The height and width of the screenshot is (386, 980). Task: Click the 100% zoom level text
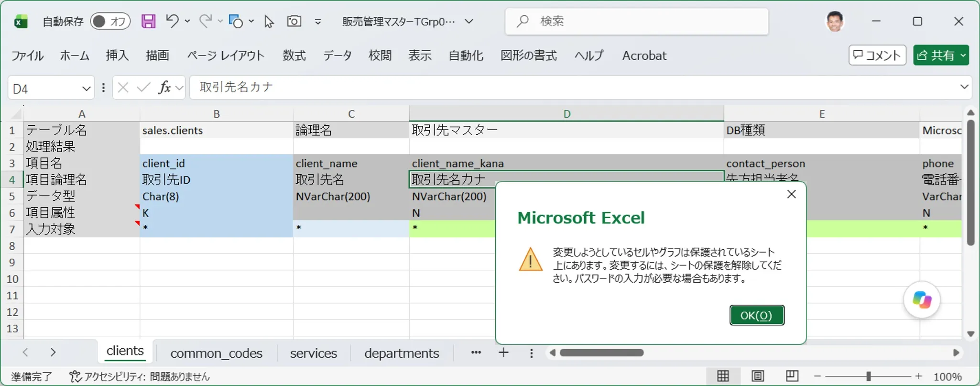(947, 376)
